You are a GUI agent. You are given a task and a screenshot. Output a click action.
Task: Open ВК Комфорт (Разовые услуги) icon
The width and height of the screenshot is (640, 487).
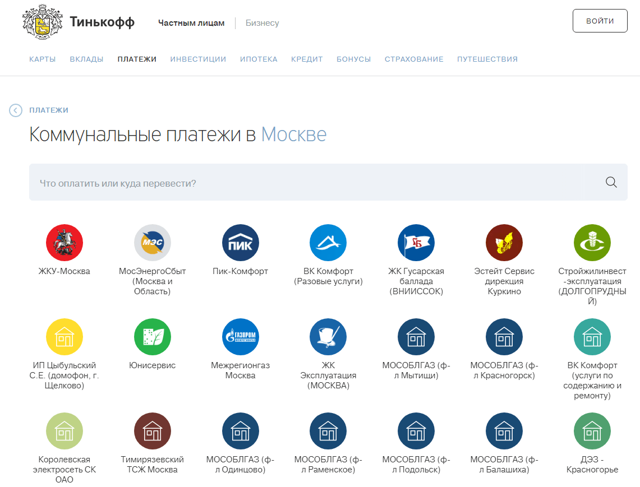[328, 242]
